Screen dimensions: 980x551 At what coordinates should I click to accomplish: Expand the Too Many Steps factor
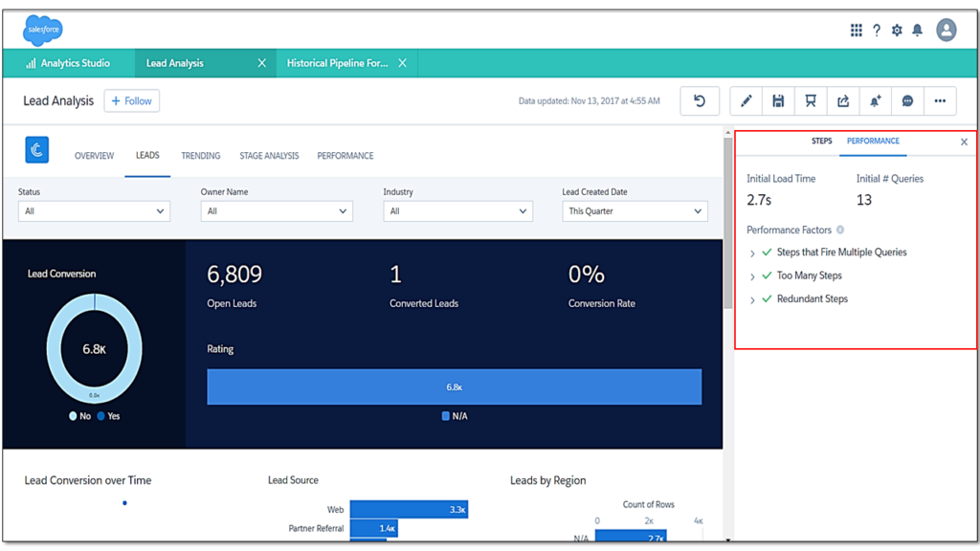(752, 276)
